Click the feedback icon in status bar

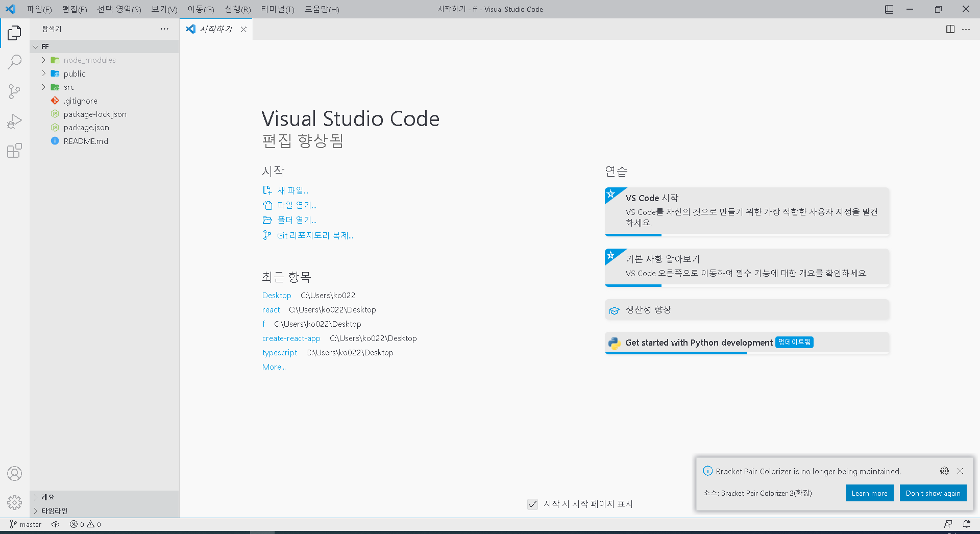[x=948, y=524]
